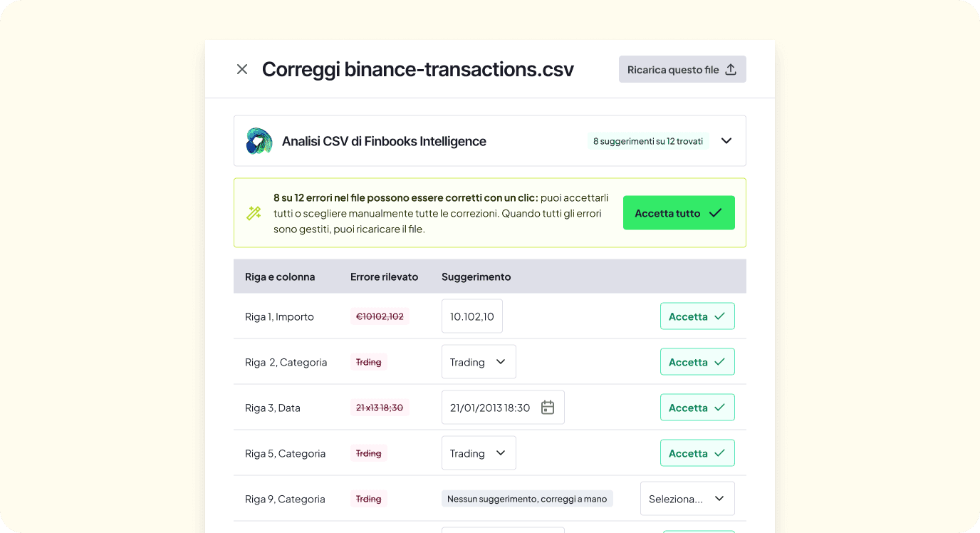
Task: Open the Trading dropdown for Riga 5
Action: point(479,453)
